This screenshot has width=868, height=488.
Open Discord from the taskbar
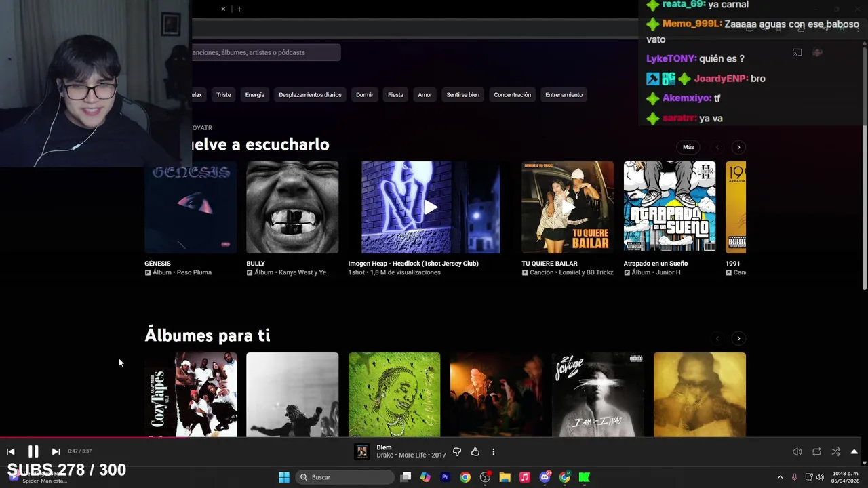point(545,477)
